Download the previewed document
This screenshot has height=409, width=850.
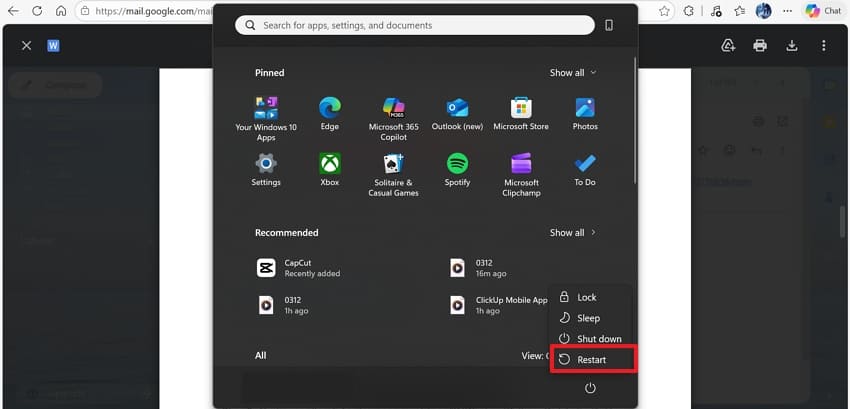pyautogui.click(x=792, y=46)
